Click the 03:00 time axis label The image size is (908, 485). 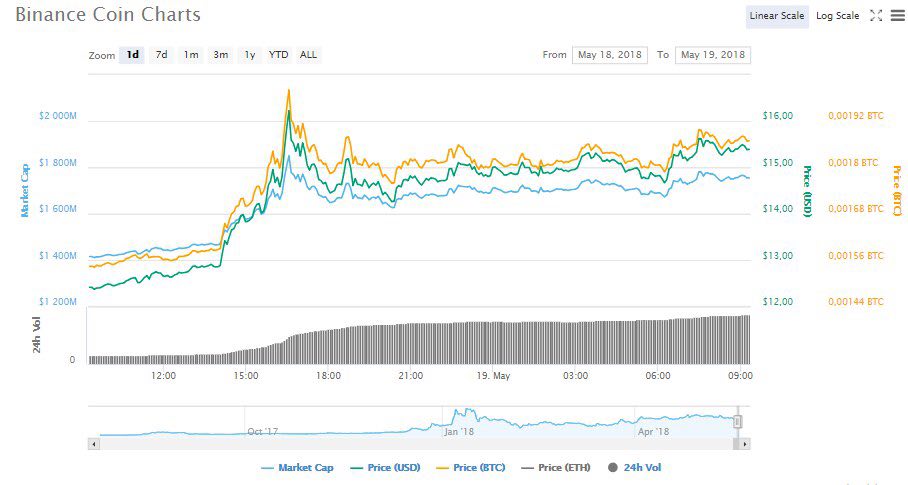point(576,376)
